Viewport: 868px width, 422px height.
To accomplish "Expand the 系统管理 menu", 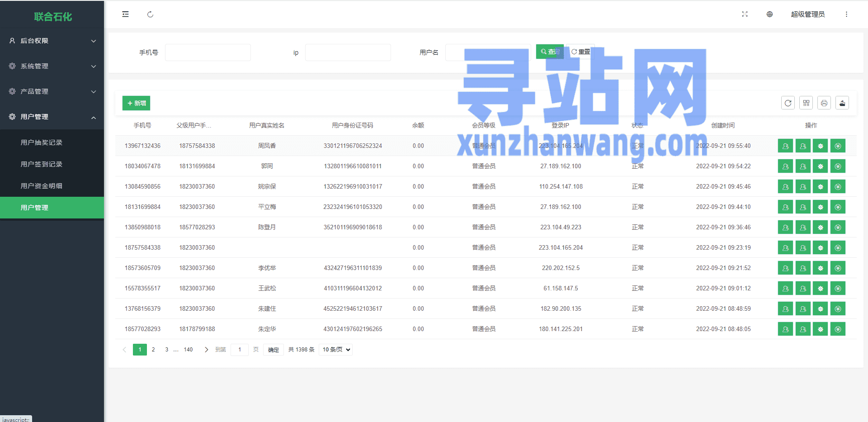I will click(x=52, y=66).
